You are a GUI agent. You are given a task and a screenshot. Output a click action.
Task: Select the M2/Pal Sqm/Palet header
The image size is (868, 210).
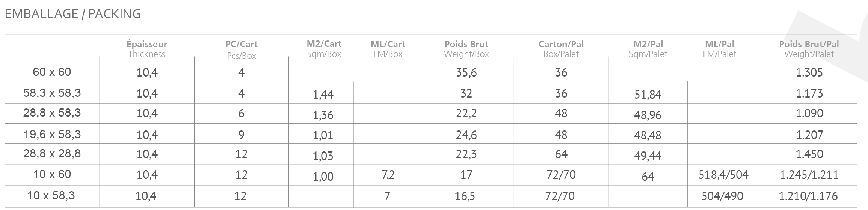(648, 49)
